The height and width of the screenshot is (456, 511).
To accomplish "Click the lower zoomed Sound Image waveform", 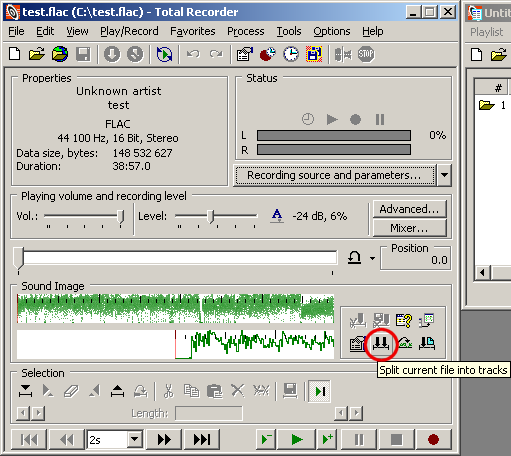I will (x=175, y=344).
